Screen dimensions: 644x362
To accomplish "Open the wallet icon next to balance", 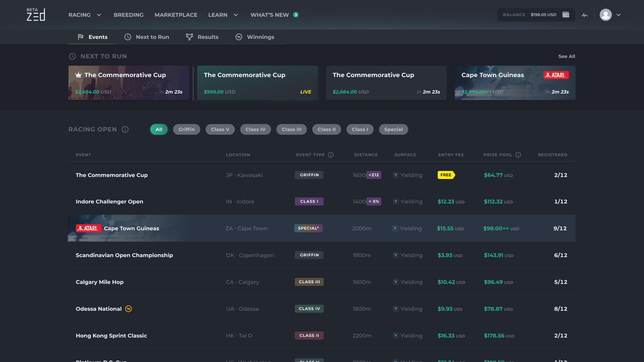I will [x=566, y=15].
